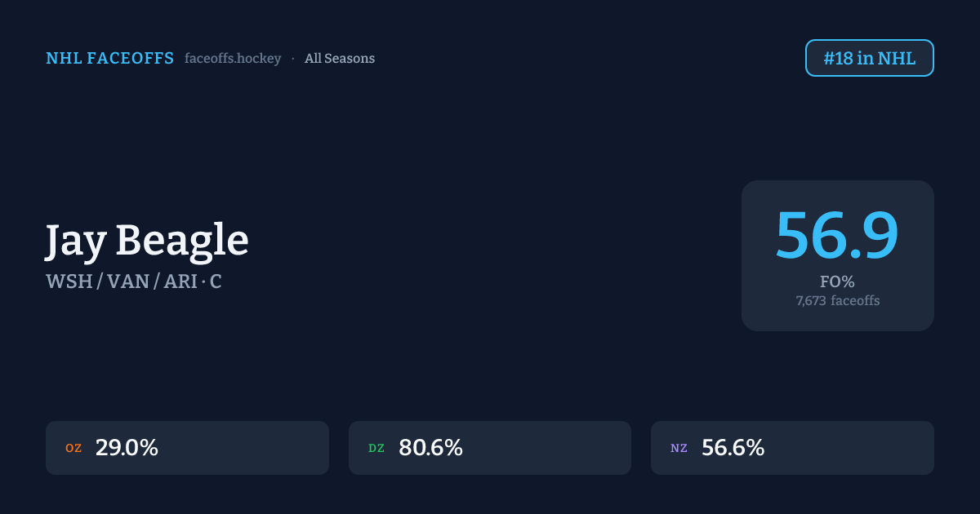Select the 80.6% defensive zone value
The width and height of the screenshot is (980, 514).
(430, 448)
